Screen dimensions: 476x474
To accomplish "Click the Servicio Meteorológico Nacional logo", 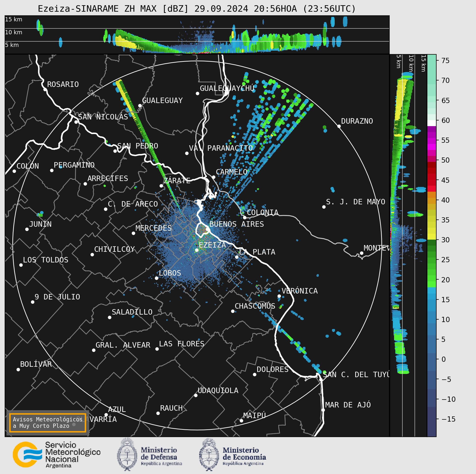I will tap(57, 454).
